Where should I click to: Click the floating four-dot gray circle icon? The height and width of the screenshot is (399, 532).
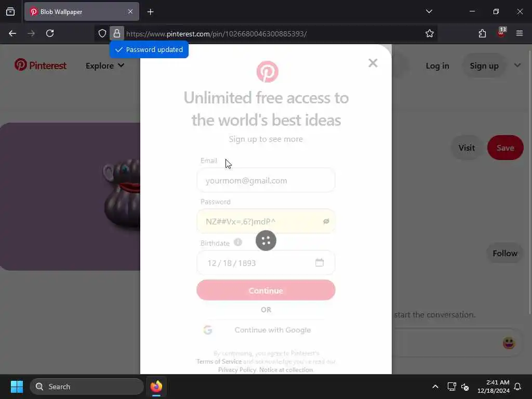(x=265, y=241)
